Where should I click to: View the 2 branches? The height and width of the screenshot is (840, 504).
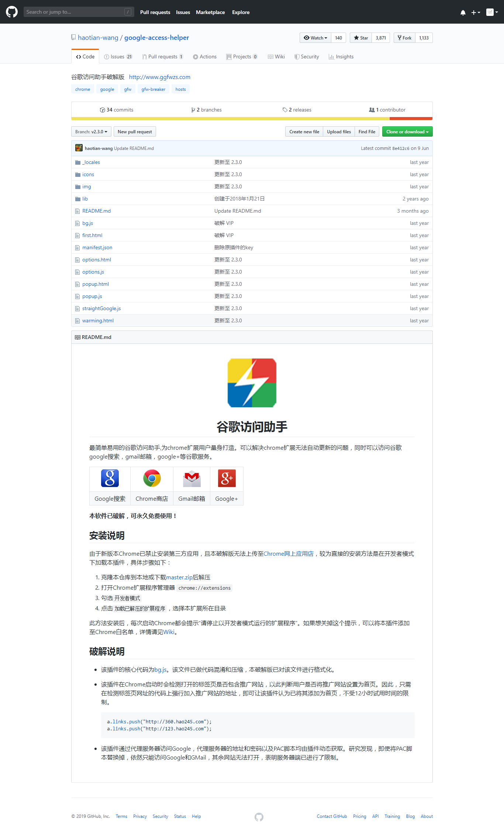207,110
